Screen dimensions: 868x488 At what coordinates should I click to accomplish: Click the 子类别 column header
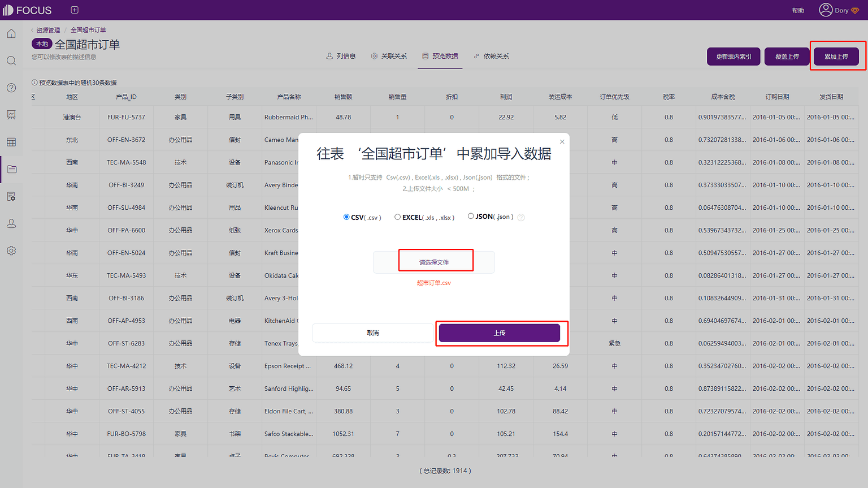click(235, 97)
